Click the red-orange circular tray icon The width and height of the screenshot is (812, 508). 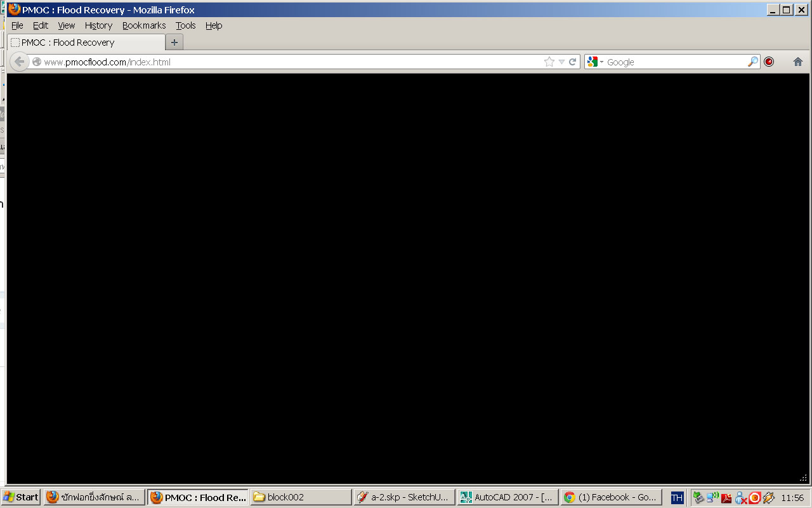(x=754, y=498)
